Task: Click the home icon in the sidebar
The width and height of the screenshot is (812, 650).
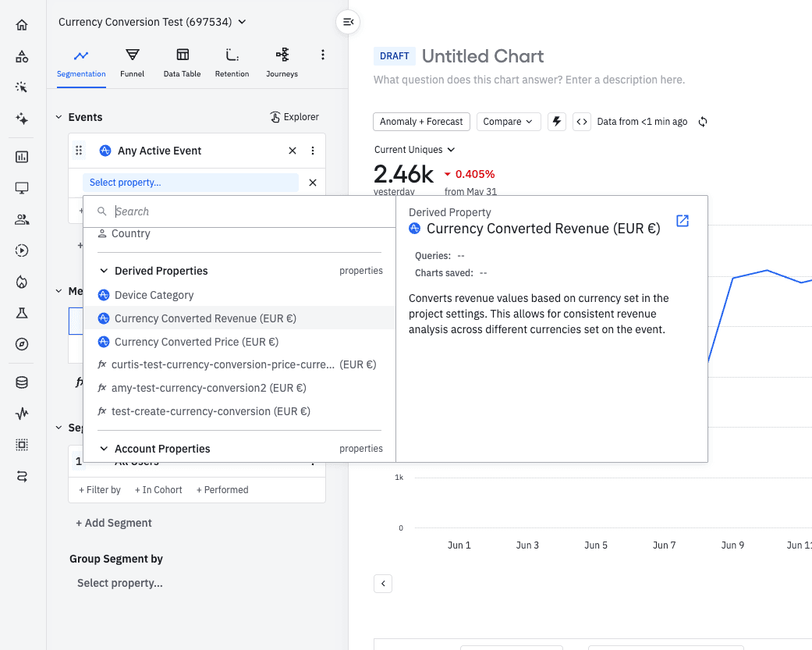Action: click(x=22, y=25)
